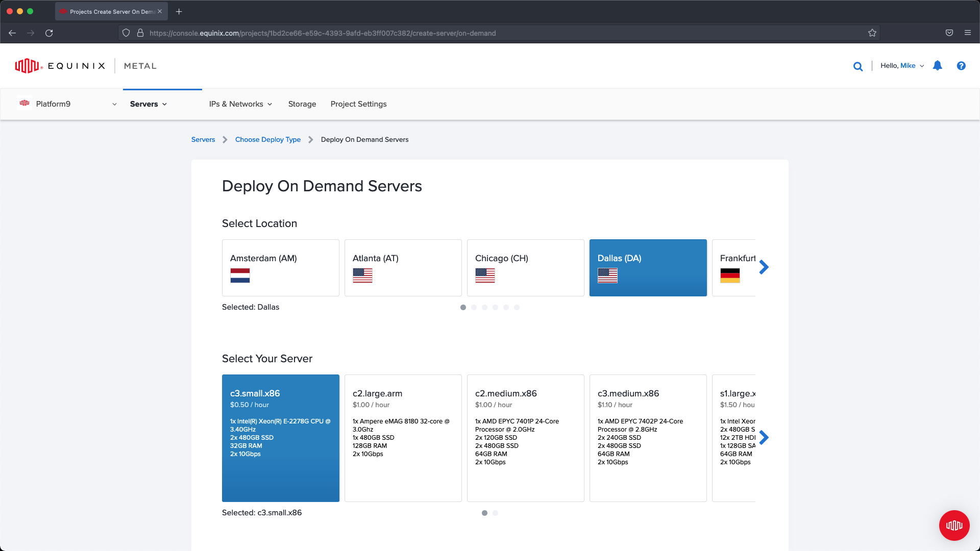Click the Equinix Metal logo
Viewport: 980px width, 551px height.
pyautogui.click(x=86, y=66)
